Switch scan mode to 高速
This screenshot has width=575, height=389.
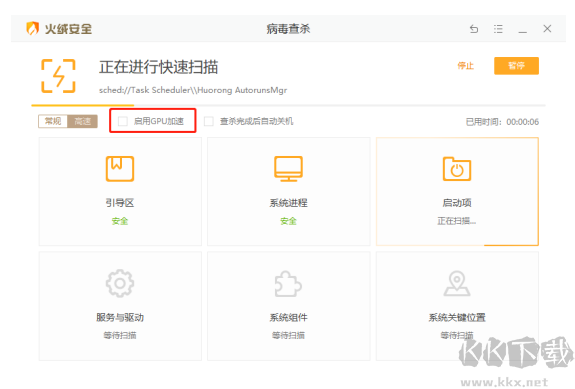(x=83, y=121)
